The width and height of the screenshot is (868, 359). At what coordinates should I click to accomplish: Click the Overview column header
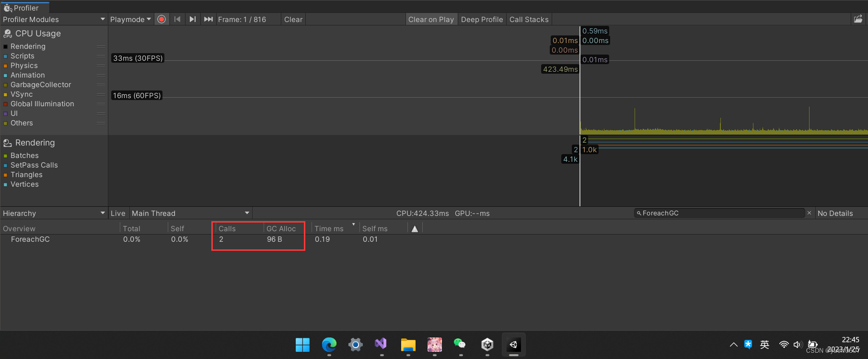59,229
